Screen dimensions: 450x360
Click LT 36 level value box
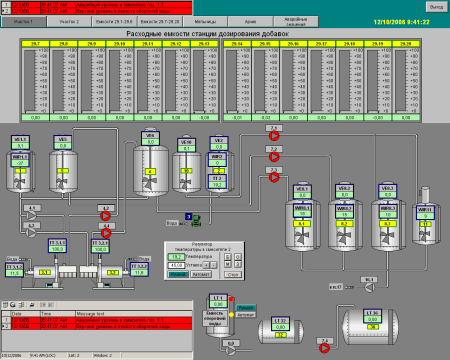[x=373, y=319]
